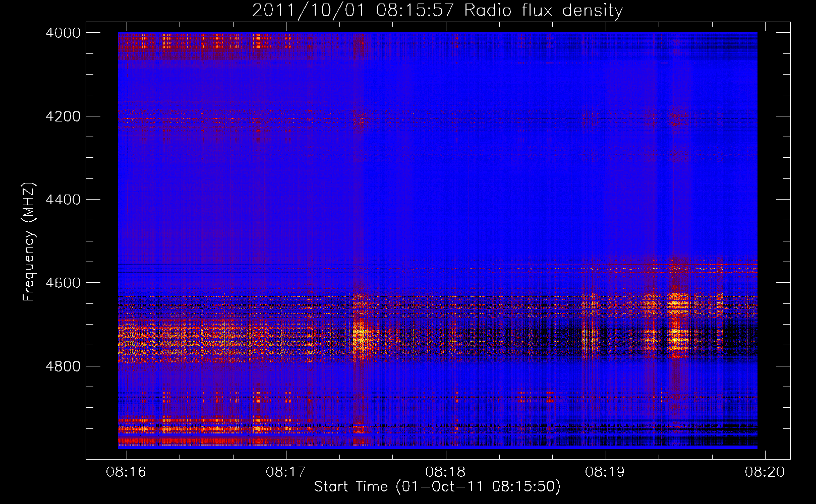The height and width of the screenshot is (504, 816).
Task: Click the "Frequency (MHZ)" axis label
Action: [x=29, y=241]
